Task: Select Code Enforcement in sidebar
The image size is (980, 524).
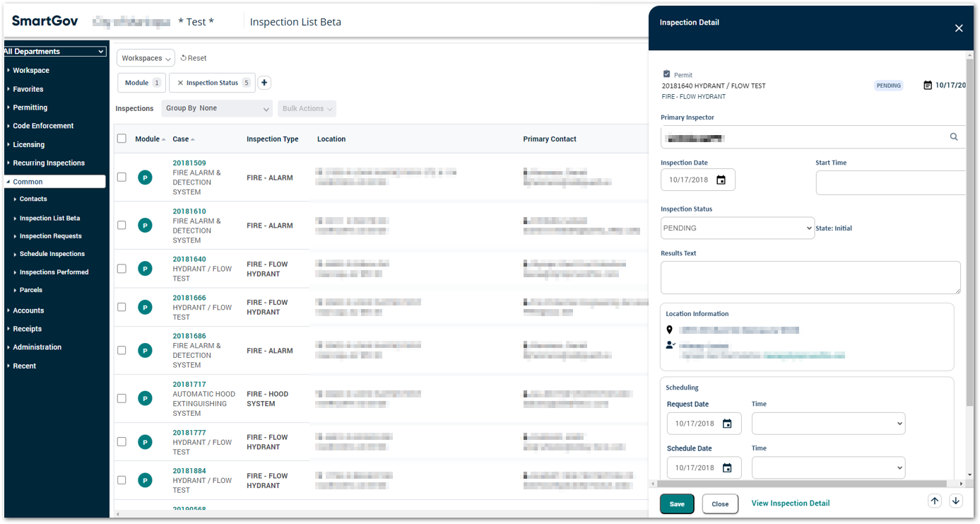Action: 43,126
